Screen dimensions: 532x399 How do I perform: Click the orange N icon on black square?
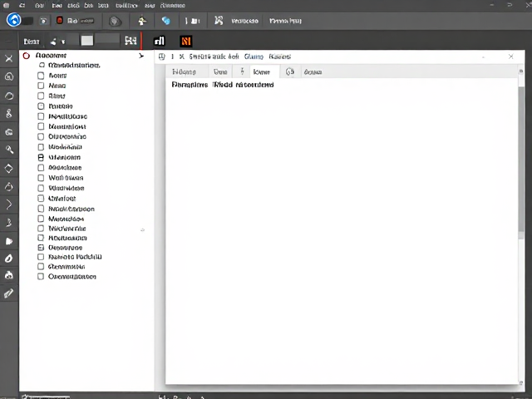point(186,41)
